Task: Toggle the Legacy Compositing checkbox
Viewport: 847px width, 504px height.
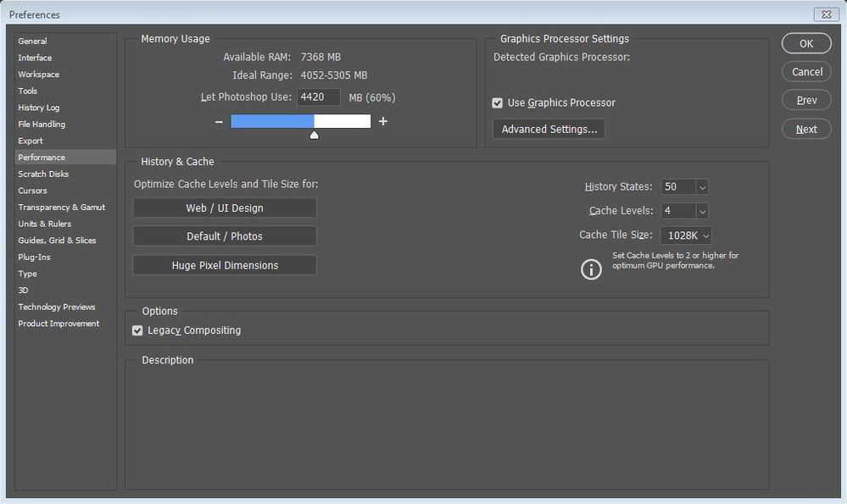Action: [x=137, y=331]
